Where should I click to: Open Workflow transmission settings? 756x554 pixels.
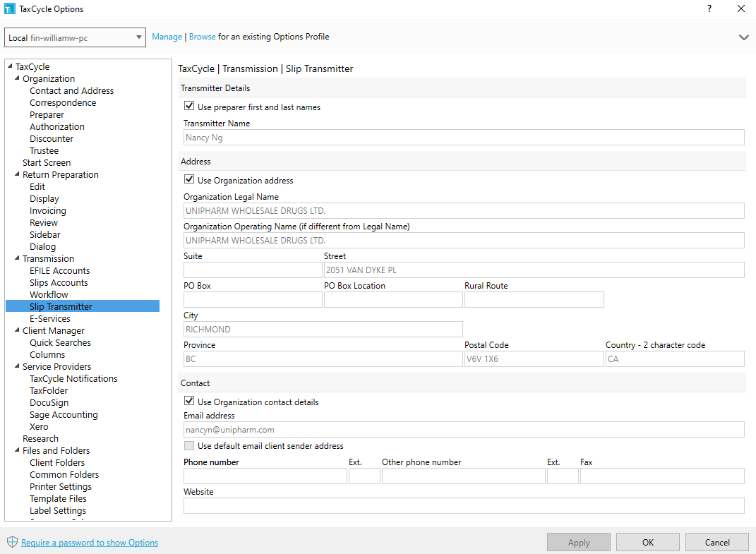pos(49,294)
